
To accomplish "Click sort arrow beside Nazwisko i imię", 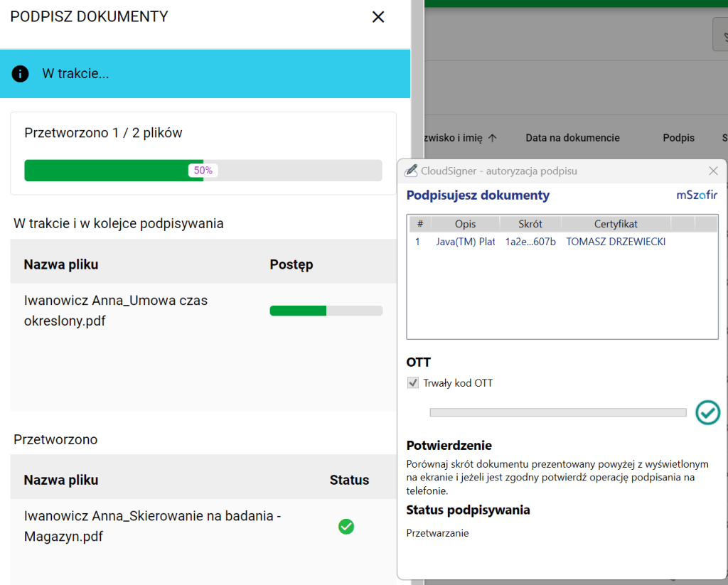I will (x=492, y=138).
